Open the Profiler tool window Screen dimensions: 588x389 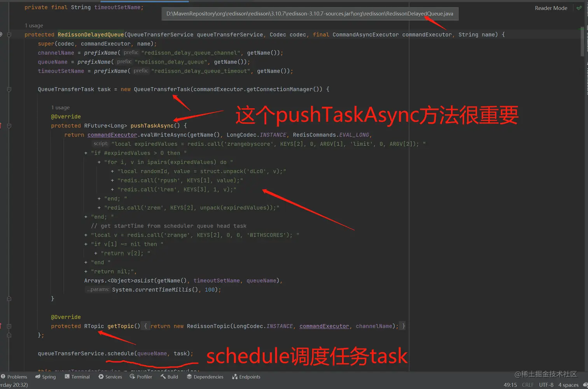pyautogui.click(x=141, y=377)
